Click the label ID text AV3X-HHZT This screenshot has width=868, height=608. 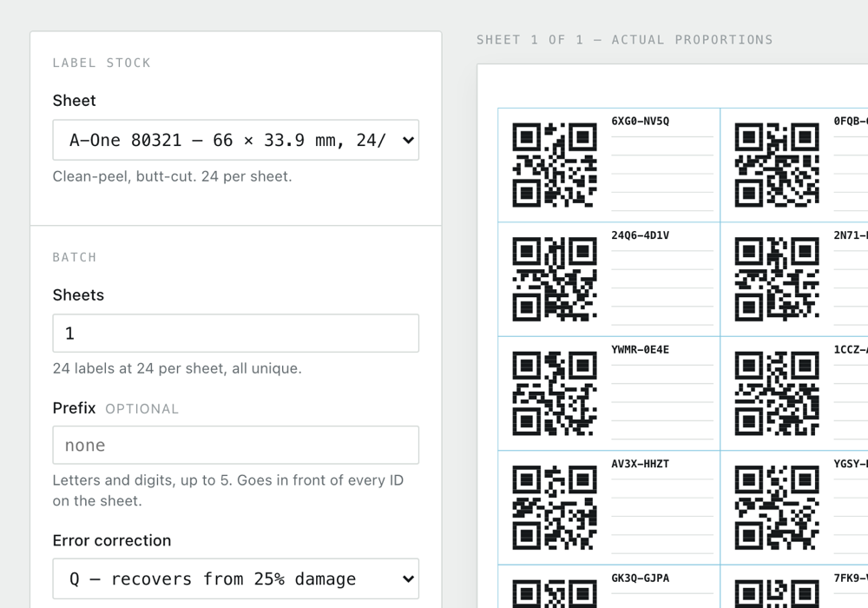tap(641, 464)
